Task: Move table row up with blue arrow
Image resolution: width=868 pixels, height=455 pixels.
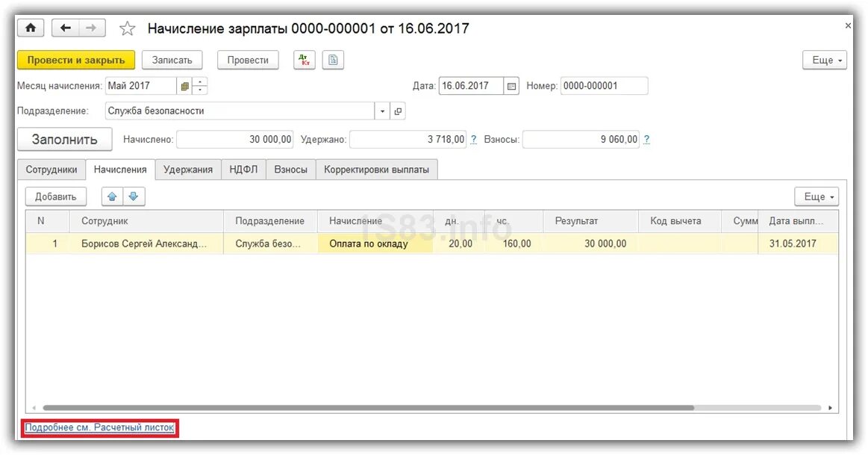Action: [x=113, y=196]
